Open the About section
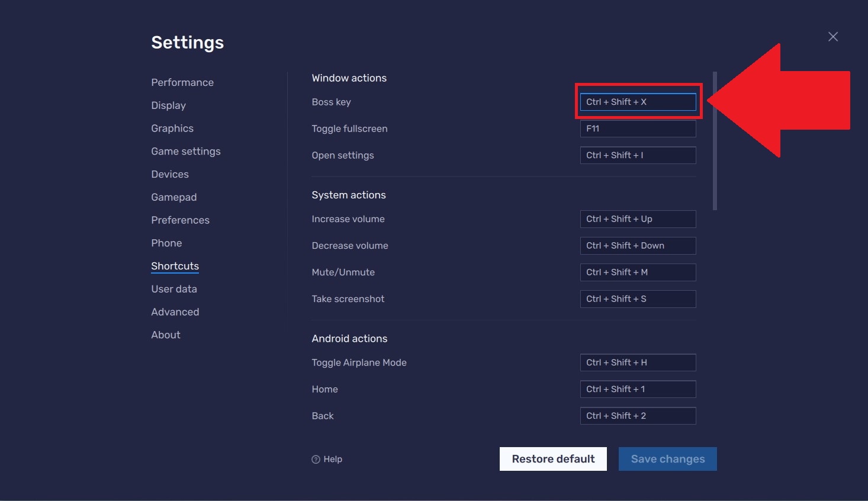The height and width of the screenshot is (501, 868). [x=165, y=335]
